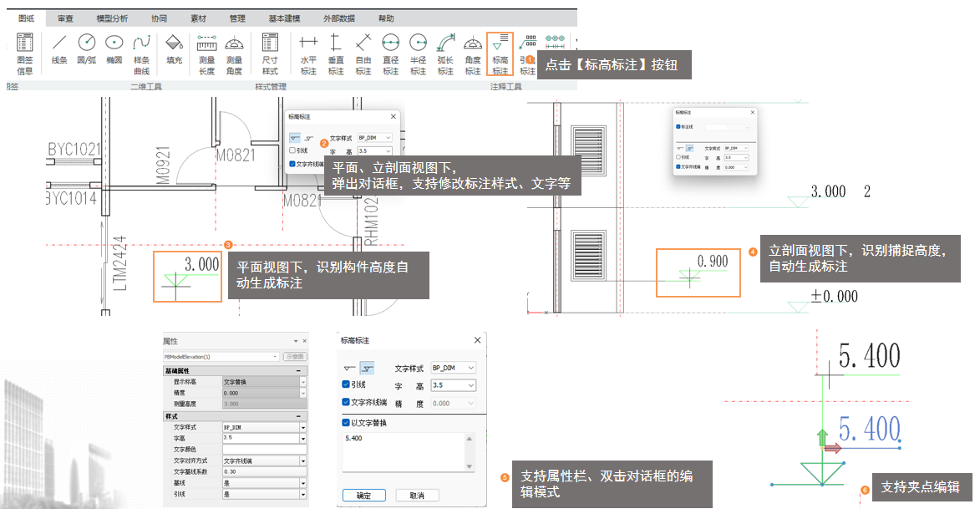Uncheck 以文字替换 in the 标高标注 dialog
The width and height of the screenshot is (980, 509).
click(346, 423)
